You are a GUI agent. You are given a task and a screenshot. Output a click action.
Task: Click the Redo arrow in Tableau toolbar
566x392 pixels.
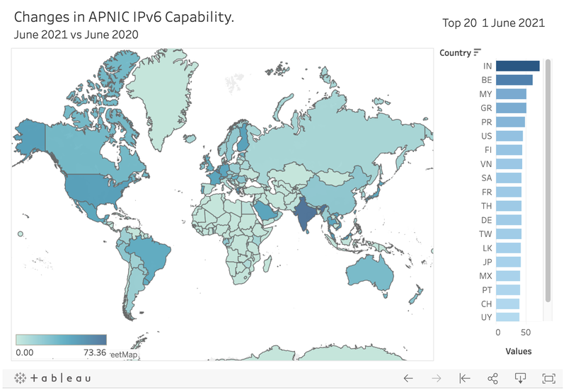[437, 379]
